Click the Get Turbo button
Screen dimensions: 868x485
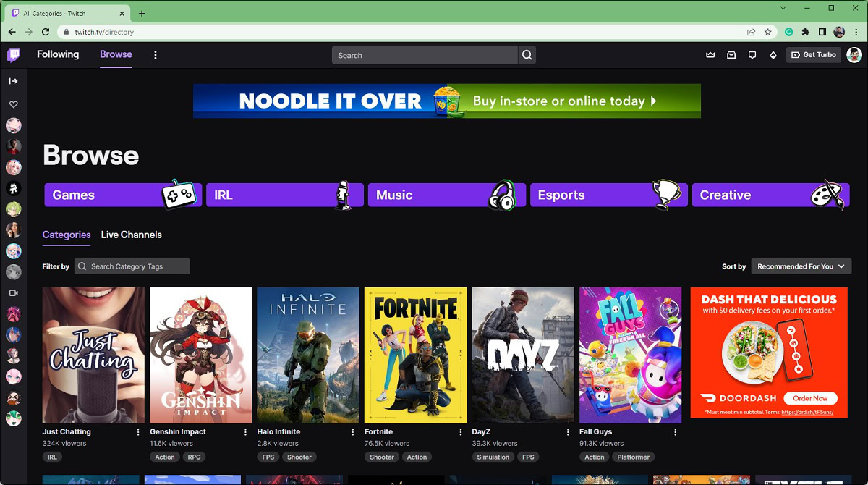pyautogui.click(x=814, y=55)
